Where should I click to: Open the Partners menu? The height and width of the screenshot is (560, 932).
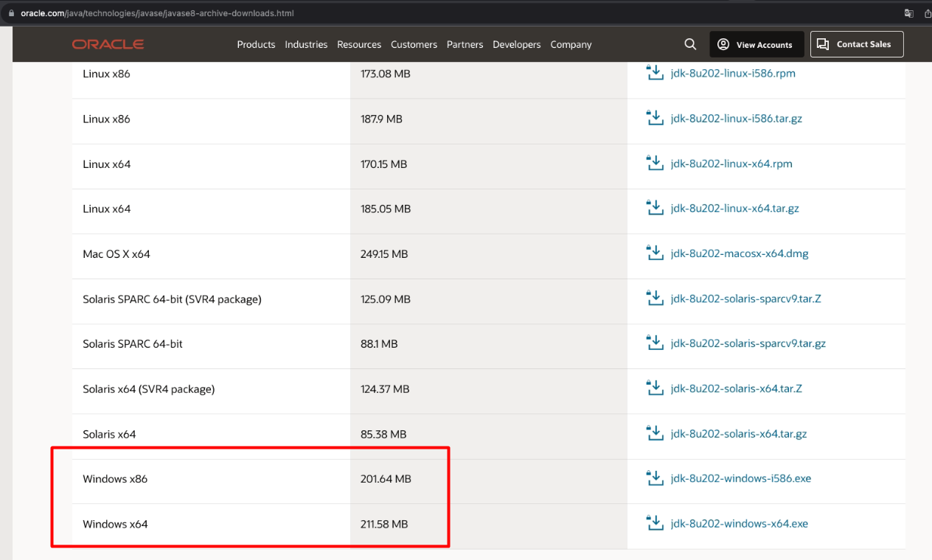coord(465,44)
